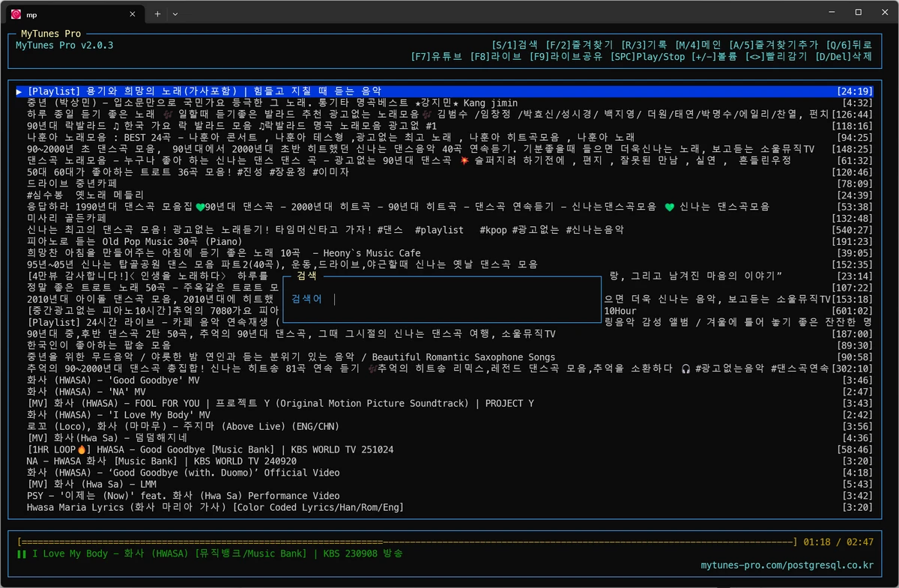Open [F/2]즐겨찾기 favorites
Image resolution: width=899 pixels, height=588 pixels.
[x=579, y=45]
